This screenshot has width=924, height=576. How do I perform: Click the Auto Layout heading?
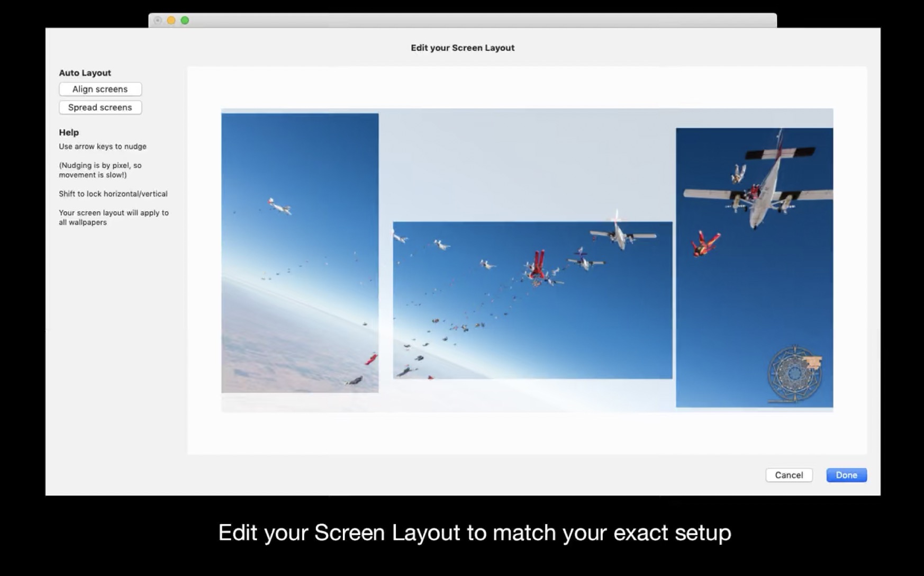pyautogui.click(x=85, y=73)
